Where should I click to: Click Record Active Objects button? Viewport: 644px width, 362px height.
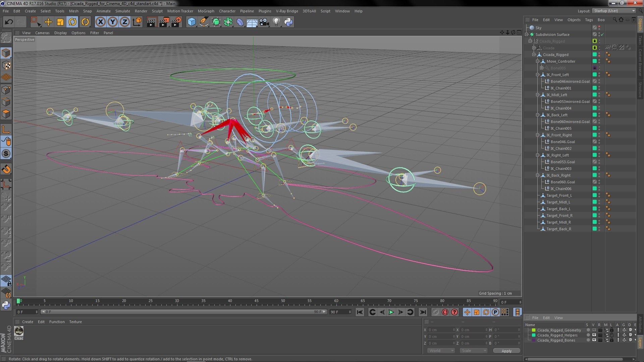435,312
